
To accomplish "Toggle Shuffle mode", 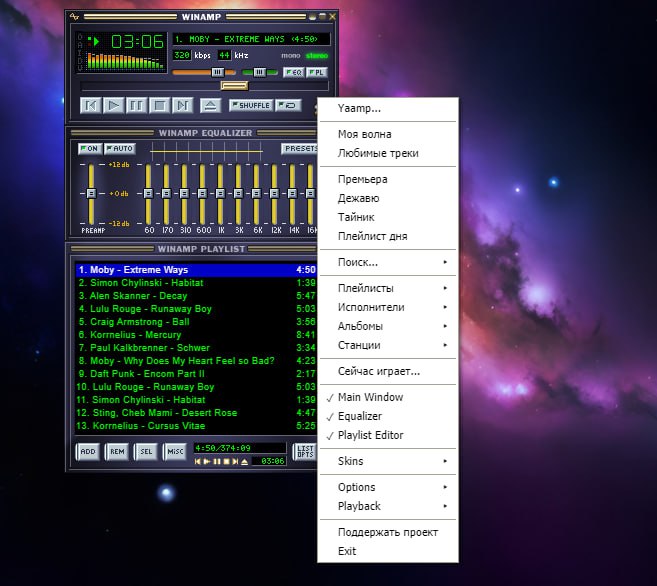I will click(x=251, y=105).
